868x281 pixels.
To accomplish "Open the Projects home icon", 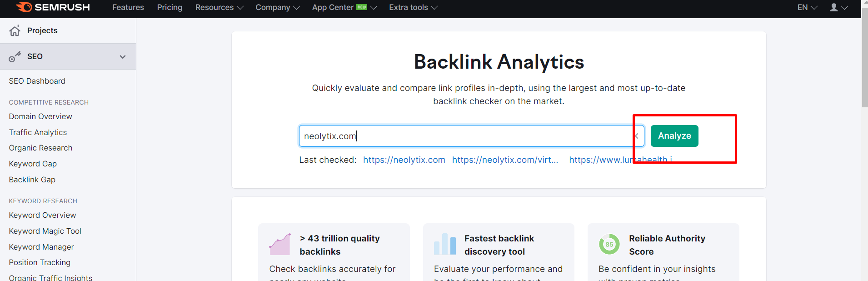I will click(15, 30).
